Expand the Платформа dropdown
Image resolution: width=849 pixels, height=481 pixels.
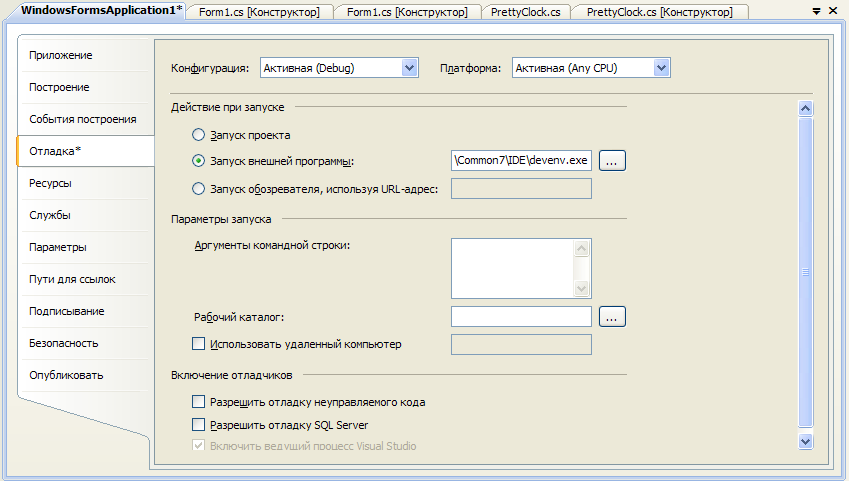point(661,68)
